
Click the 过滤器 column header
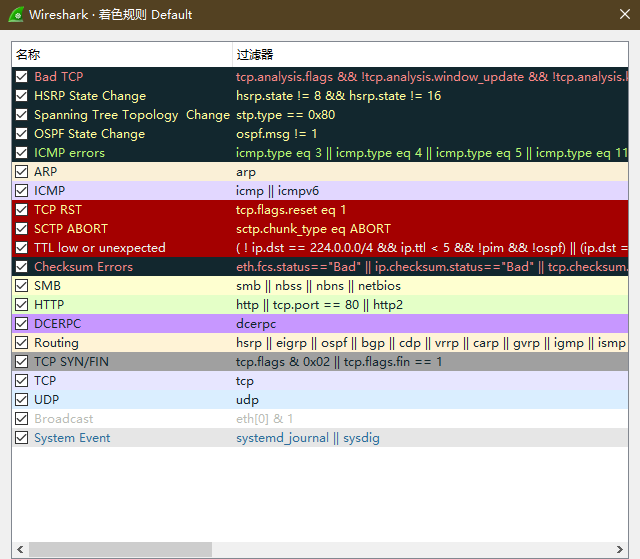coord(430,55)
